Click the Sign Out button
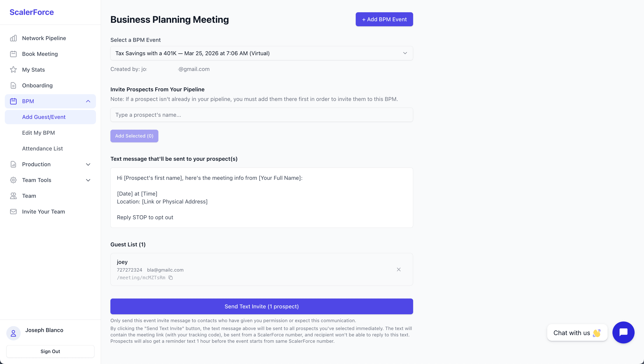This screenshot has width=644, height=364. click(x=50, y=351)
